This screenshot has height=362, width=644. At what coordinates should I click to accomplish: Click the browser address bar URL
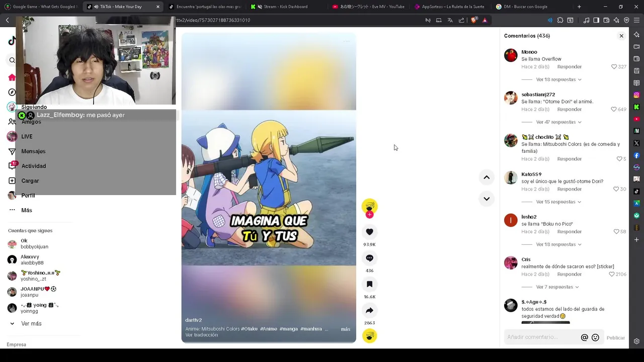[x=213, y=20]
